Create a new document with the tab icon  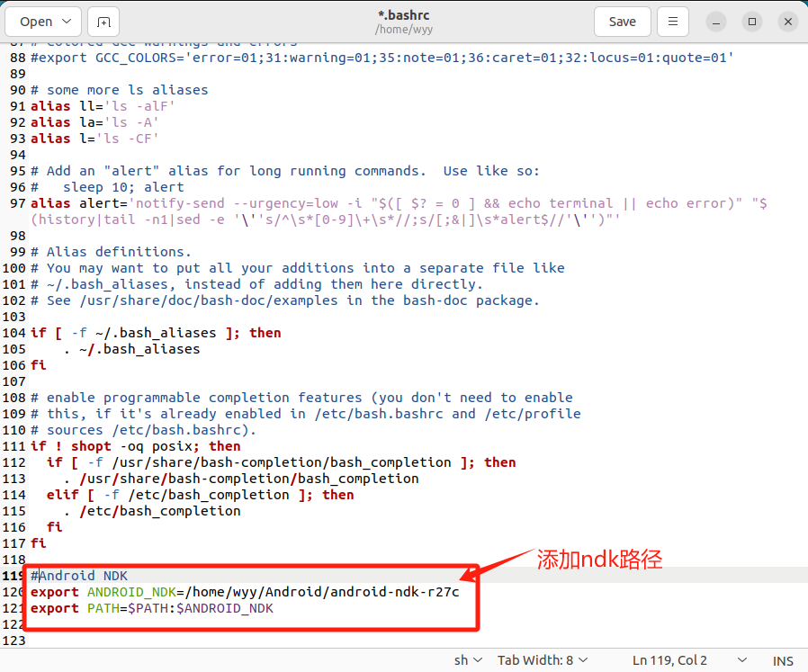click(104, 22)
